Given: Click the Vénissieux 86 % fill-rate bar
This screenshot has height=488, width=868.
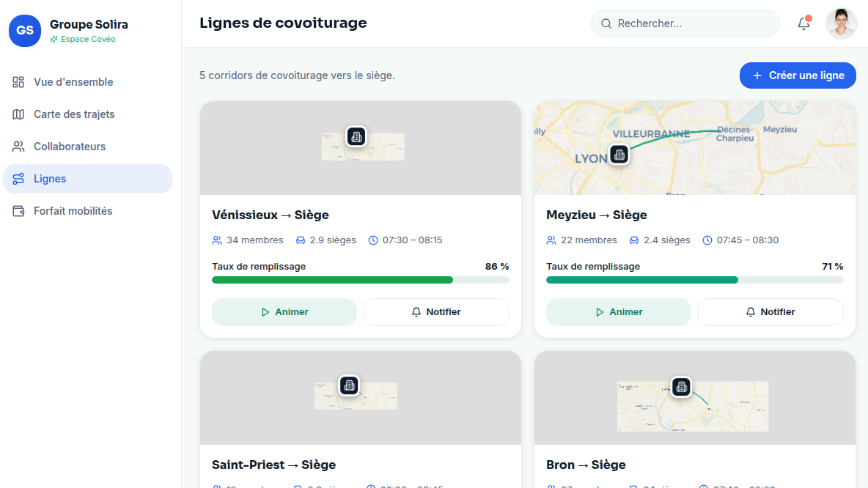Looking at the screenshot, I should click(361, 280).
